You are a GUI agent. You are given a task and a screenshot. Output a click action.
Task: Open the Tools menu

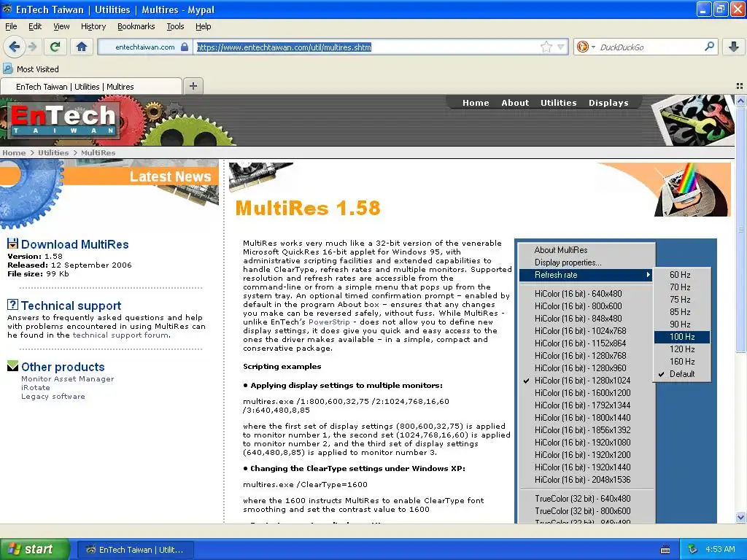(x=175, y=26)
